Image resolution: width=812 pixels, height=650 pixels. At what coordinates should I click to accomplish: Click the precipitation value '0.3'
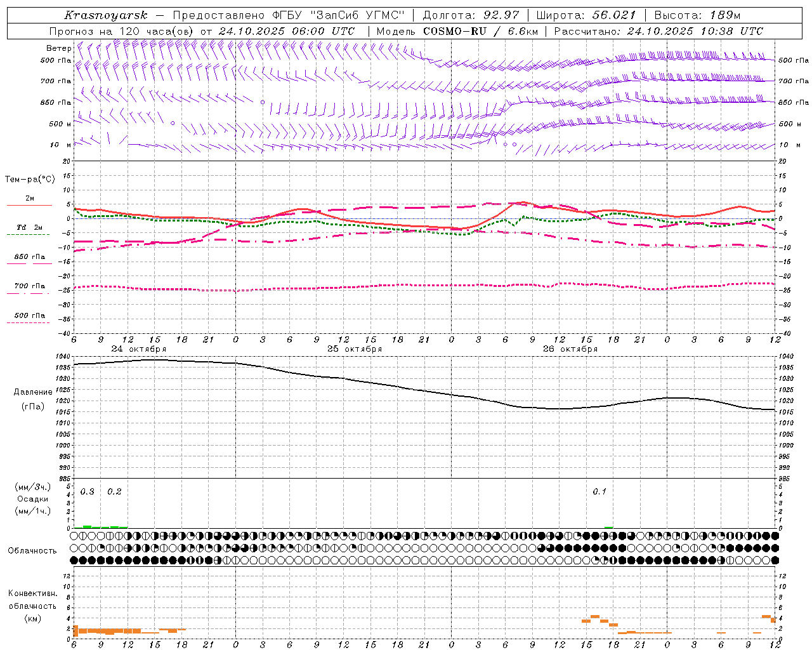(88, 492)
